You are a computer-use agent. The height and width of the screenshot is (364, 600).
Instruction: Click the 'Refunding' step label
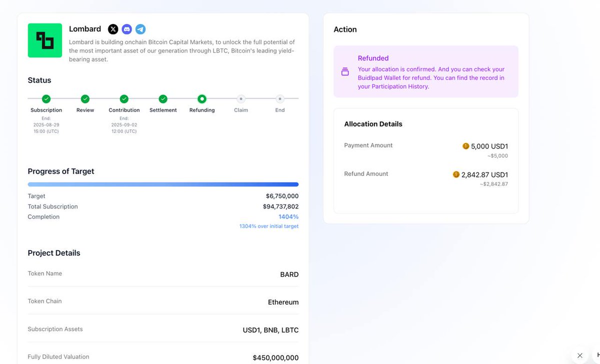202,110
